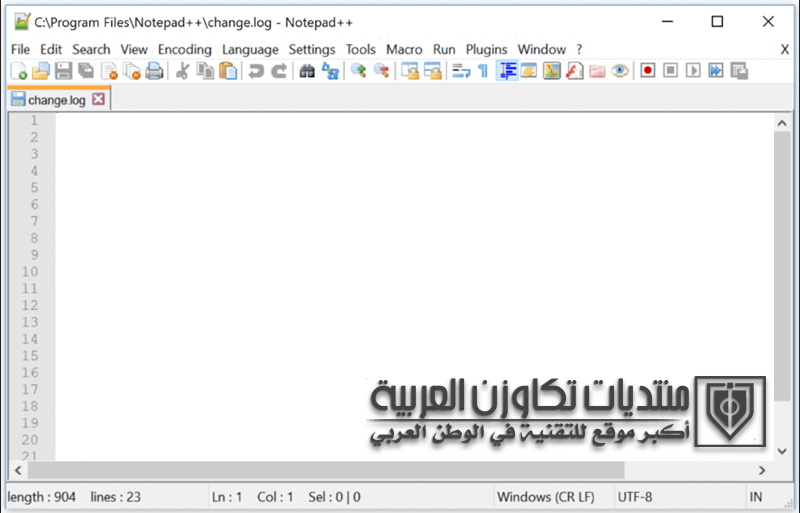The width and height of the screenshot is (800, 513).
Task: Open Replace with the toolbar icon
Action: [x=330, y=71]
